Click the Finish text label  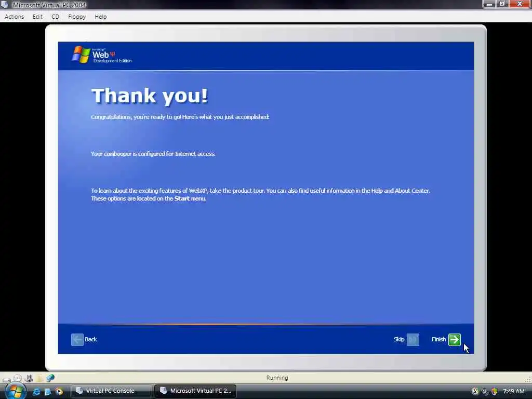(438, 339)
